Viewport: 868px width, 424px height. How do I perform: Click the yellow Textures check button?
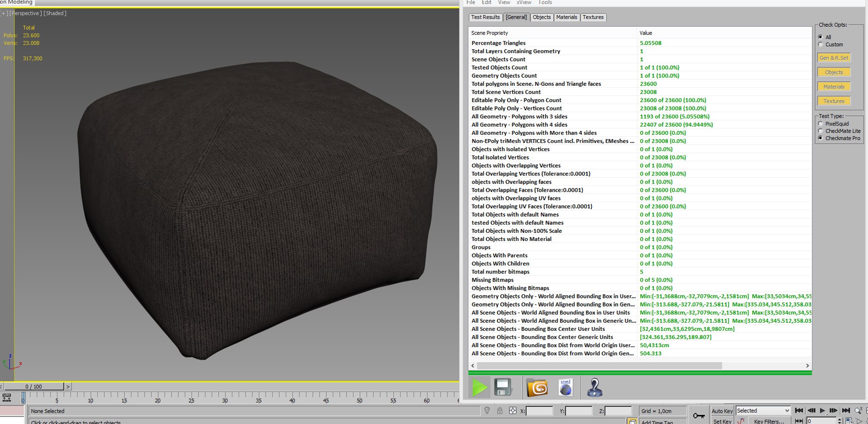tap(834, 101)
